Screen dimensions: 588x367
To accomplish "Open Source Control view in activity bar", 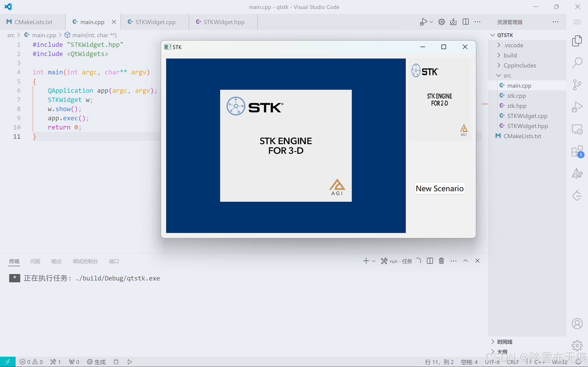I will coord(577,85).
